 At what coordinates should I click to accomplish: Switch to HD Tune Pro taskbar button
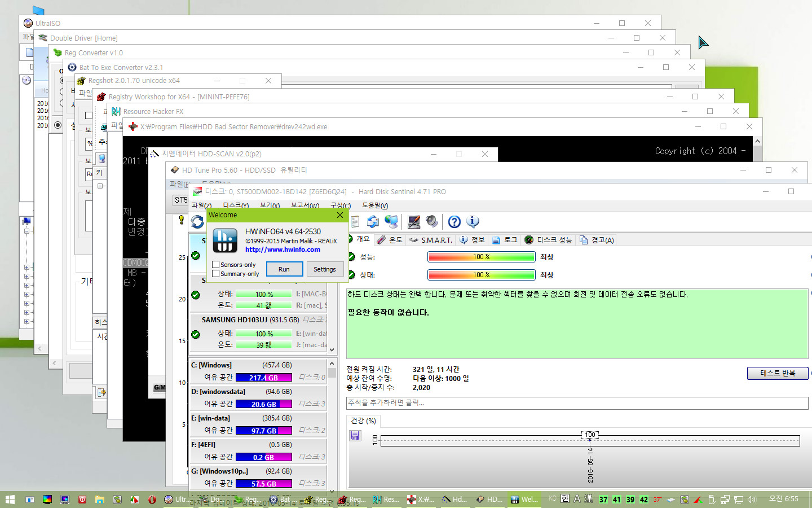pos(489,500)
